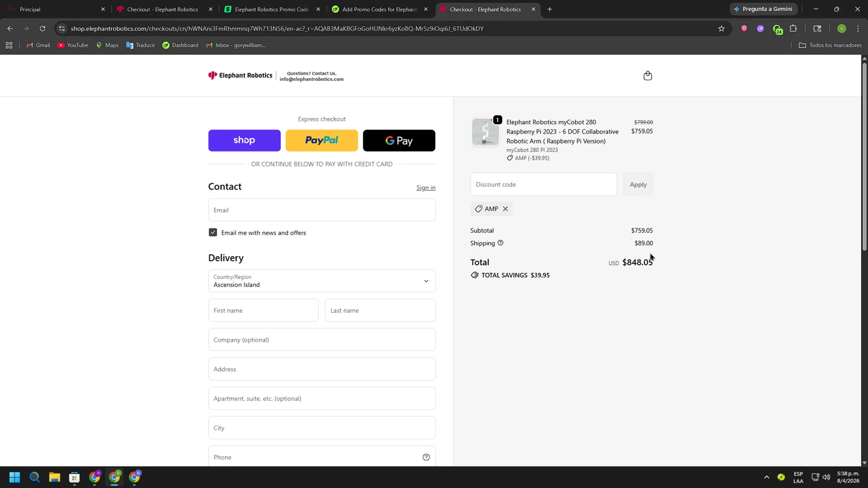Viewport: 868px width, 488px height.
Task: Uncheck Email me with news and offers
Action: pos(213,232)
